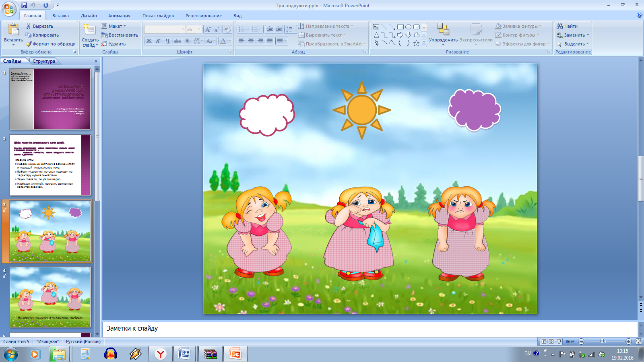Viewport: 644px width, 362px height.
Task: Center the text
Action: 251,41
